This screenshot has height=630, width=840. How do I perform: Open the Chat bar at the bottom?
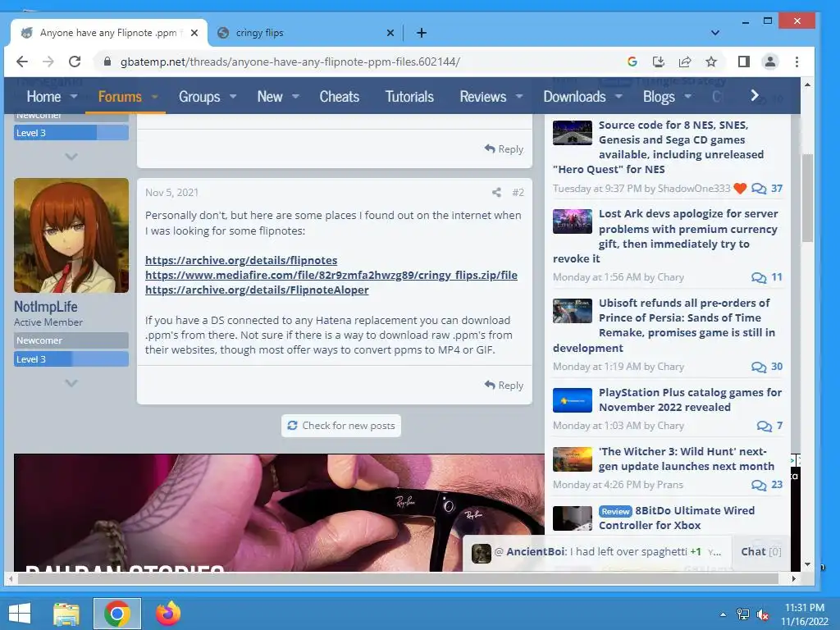760,552
